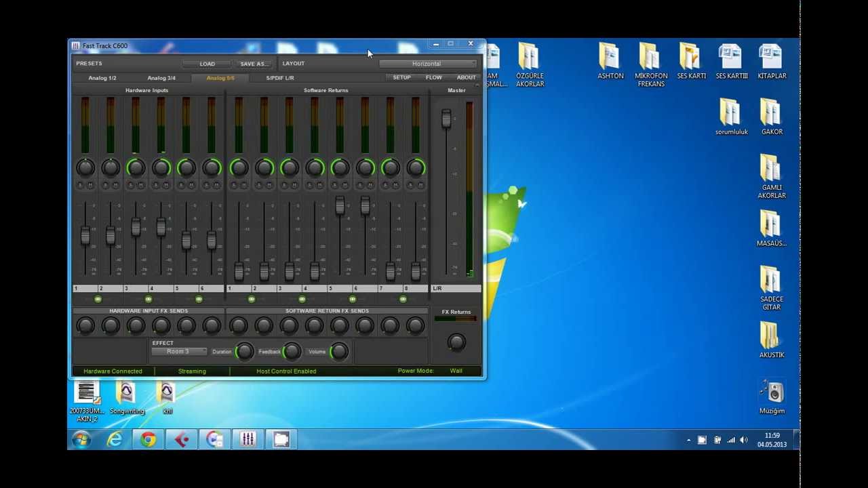Select the SADECE GITAR folder
Image resolution: width=868 pixels, height=488 pixels.
(772, 288)
